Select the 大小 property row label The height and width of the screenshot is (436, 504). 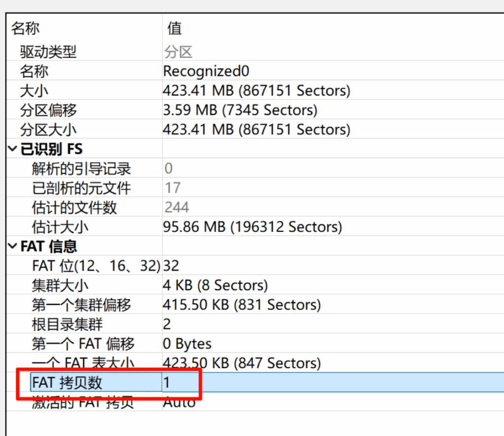pos(34,91)
